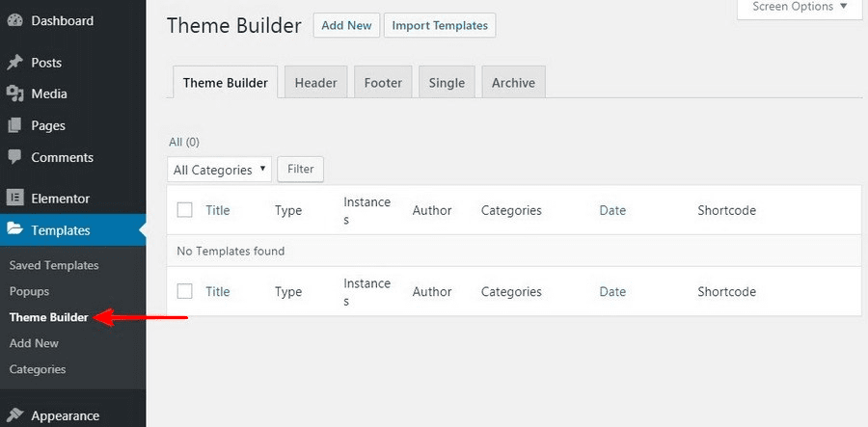Switch to the Single tab
Viewport: 868px width, 427px height.
click(x=447, y=83)
